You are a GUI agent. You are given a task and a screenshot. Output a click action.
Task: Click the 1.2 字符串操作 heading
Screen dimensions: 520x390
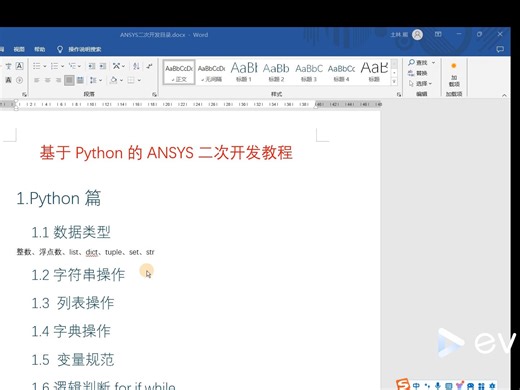click(78, 275)
